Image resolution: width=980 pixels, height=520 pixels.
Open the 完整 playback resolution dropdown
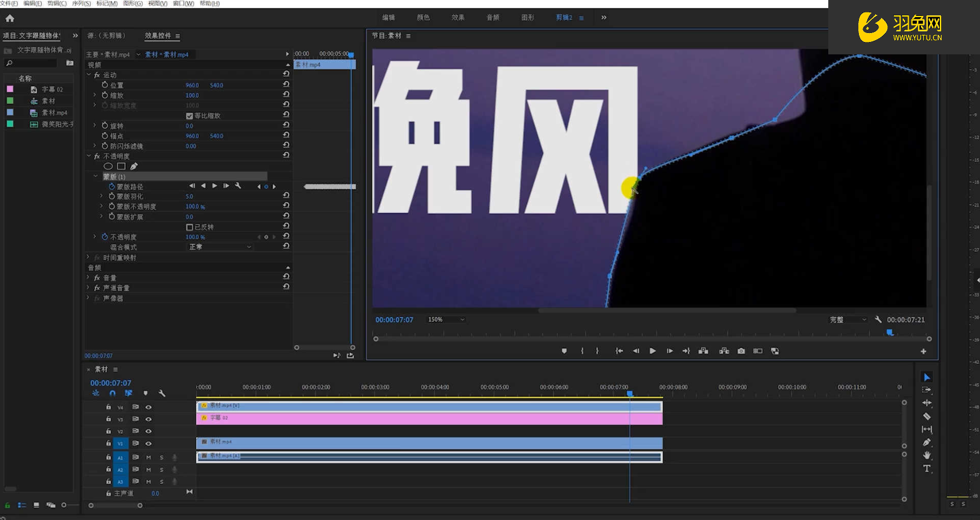point(848,320)
